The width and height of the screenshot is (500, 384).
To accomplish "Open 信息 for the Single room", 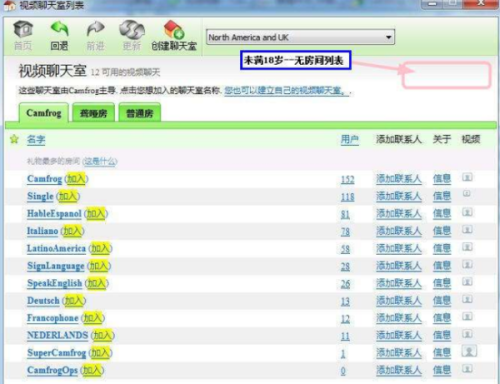I will [x=442, y=196].
